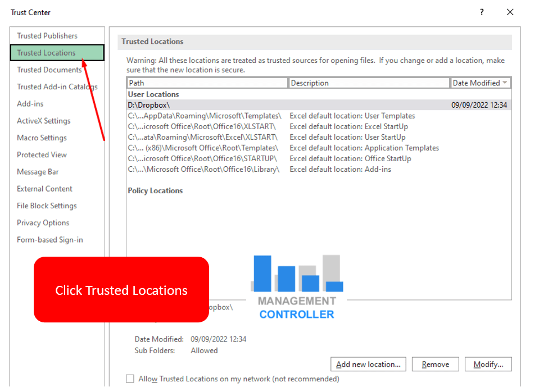Screen dimensions: 539x392
Task: Click the Help question mark icon
Action: [481, 12]
